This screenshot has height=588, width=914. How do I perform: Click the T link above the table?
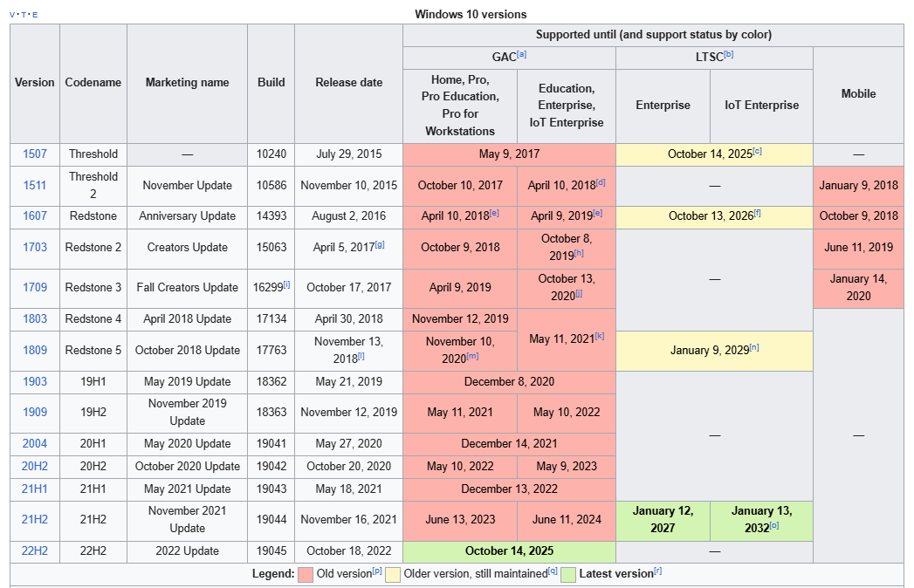click(24, 15)
